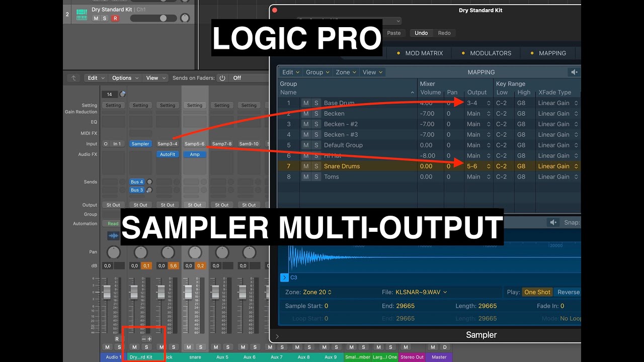Click the small knob next to the 14 field
Screen dimensions: 644x362
(x=123, y=94)
